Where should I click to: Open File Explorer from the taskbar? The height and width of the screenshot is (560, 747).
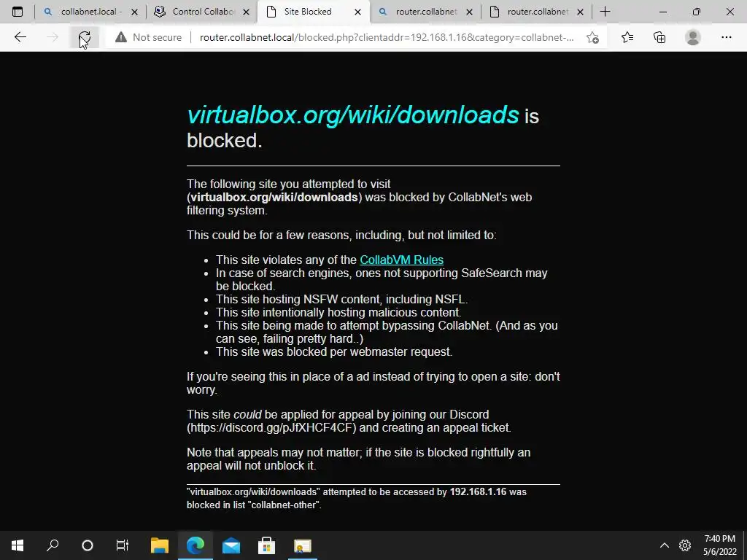[160, 545]
